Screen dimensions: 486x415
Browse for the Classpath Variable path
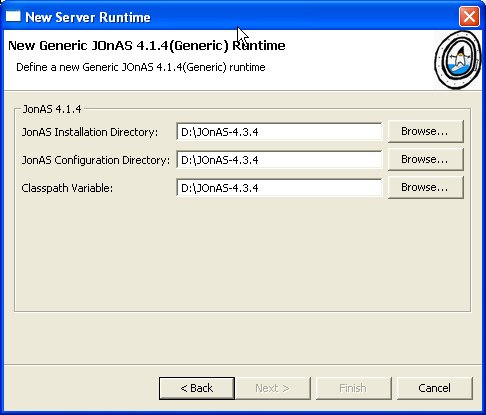pos(426,187)
